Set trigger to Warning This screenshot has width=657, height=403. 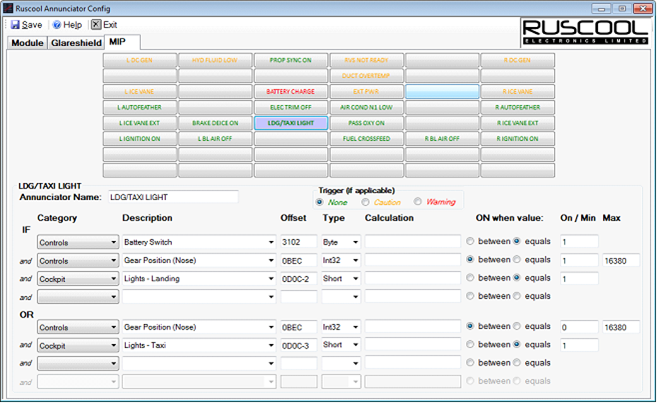pyautogui.click(x=417, y=202)
